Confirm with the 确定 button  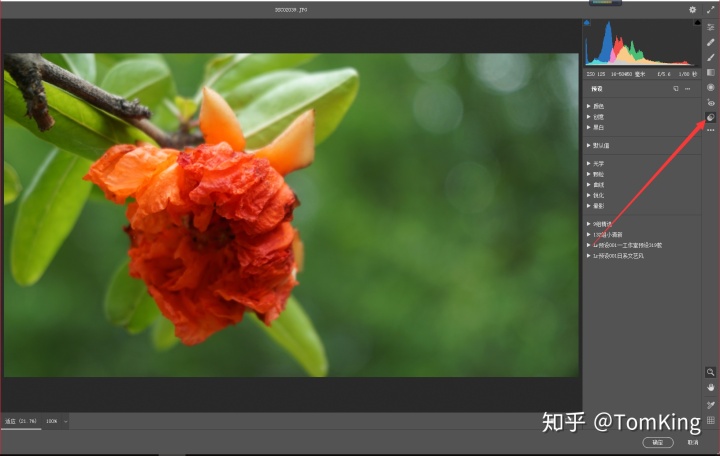(x=658, y=442)
